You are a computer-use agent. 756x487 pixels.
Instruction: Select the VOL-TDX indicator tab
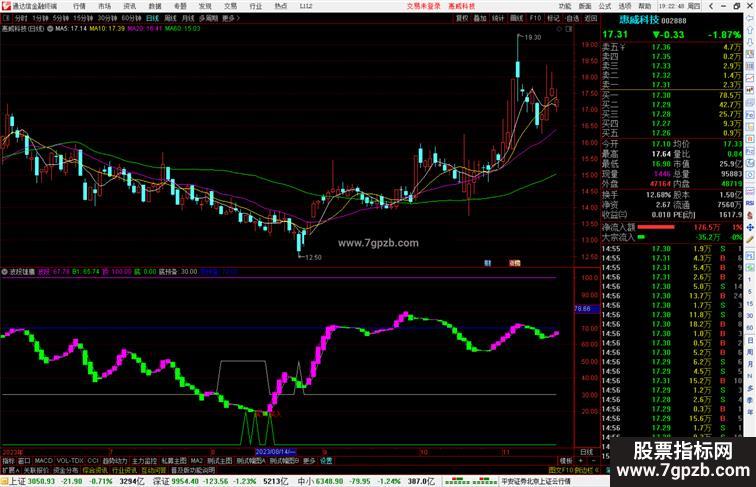[70, 460]
